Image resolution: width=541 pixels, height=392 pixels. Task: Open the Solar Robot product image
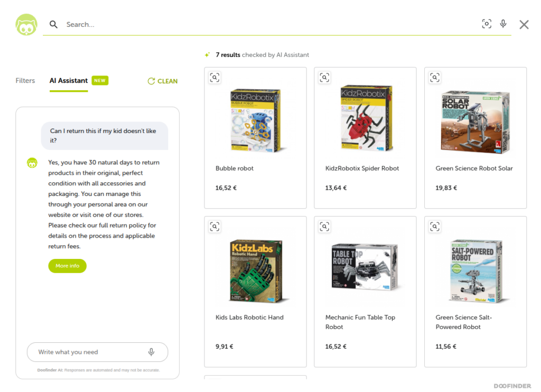click(x=475, y=121)
